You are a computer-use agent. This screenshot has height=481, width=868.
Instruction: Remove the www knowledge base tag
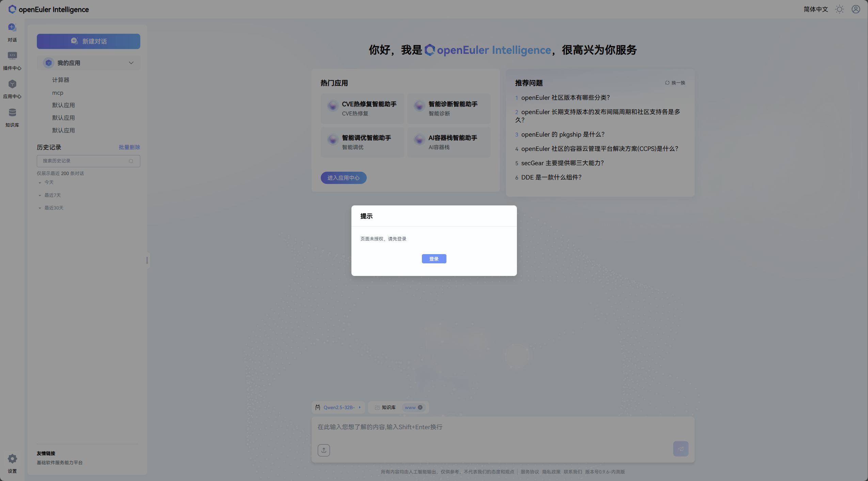click(x=420, y=407)
